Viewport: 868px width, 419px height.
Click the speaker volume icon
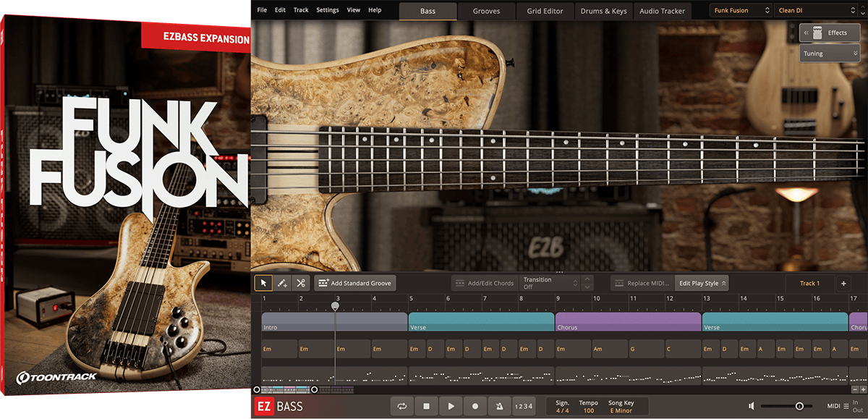pos(752,407)
